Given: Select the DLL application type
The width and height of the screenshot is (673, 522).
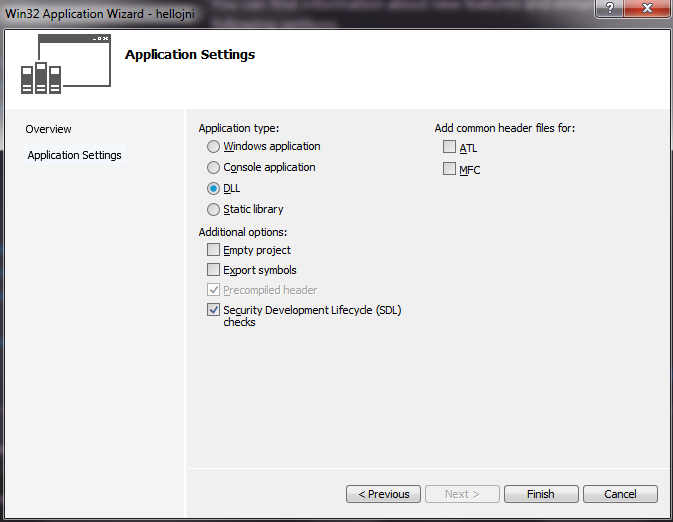Looking at the screenshot, I should pos(213,189).
